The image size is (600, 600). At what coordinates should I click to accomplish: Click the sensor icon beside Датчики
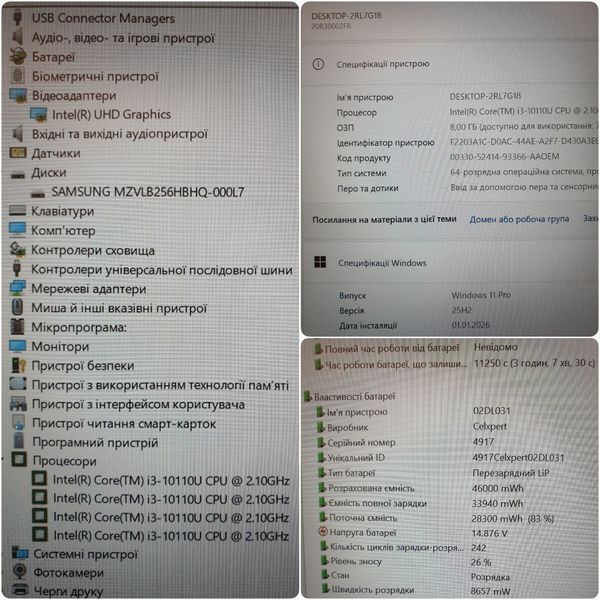click(x=18, y=153)
